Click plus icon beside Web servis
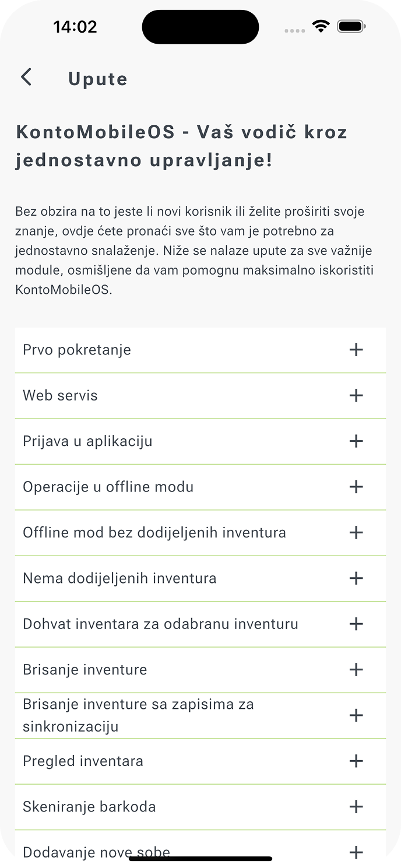401x868 pixels. [x=356, y=395]
